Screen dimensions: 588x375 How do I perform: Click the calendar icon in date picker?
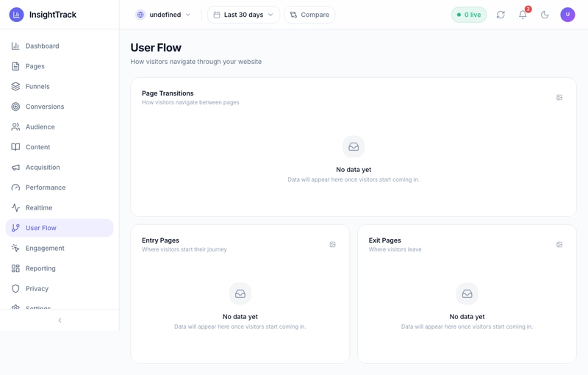click(217, 15)
